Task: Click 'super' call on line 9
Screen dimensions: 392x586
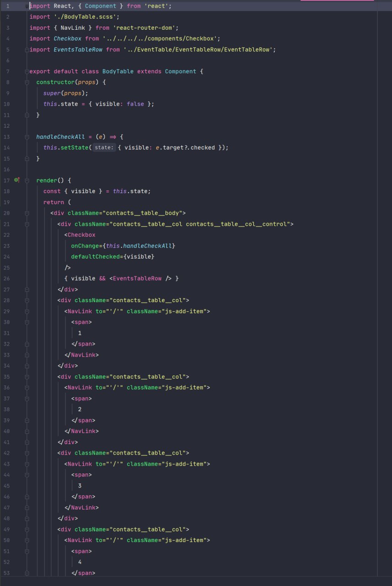Action: (52, 93)
